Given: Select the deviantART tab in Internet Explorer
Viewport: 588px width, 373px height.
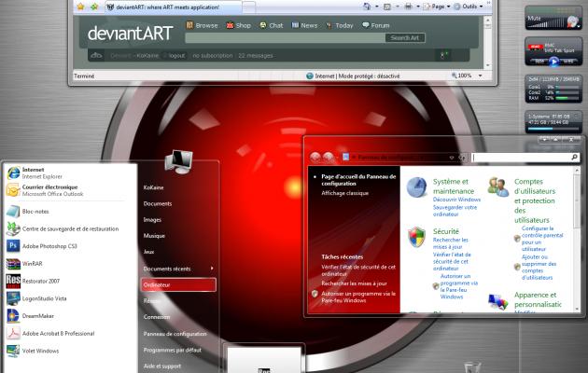Looking at the screenshot, I should pyautogui.click(x=173, y=7).
